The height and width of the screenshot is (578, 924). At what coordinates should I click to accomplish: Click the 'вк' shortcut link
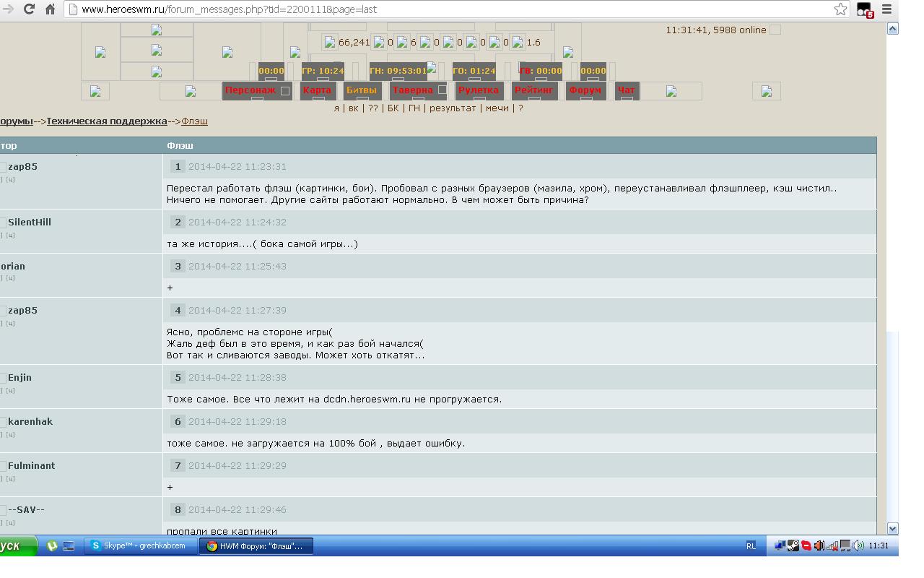point(353,108)
